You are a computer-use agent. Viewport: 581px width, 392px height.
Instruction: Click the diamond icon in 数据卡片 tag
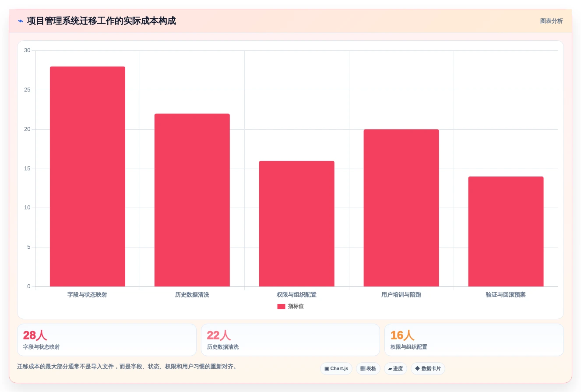pyautogui.click(x=417, y=369)
